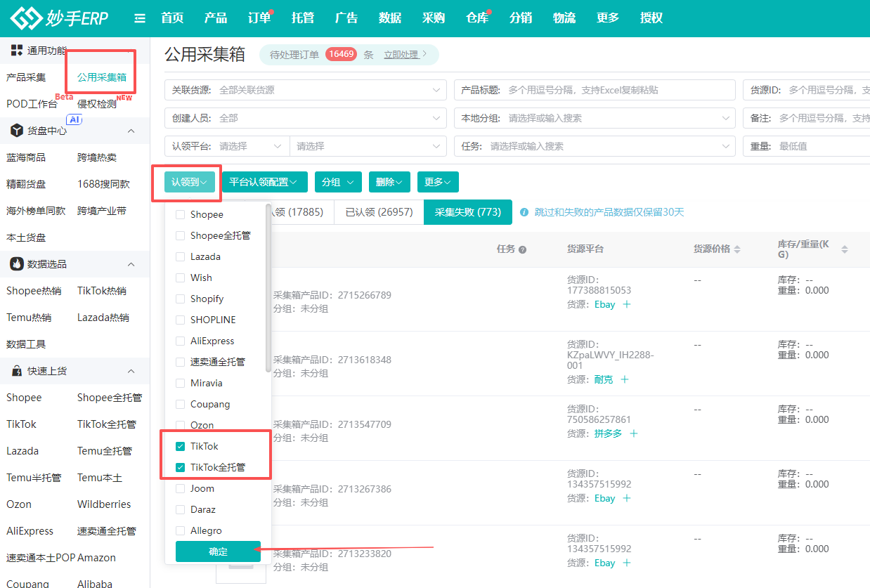
Task: Open the 创建人员 select box
Action: (x=306, y=118)
